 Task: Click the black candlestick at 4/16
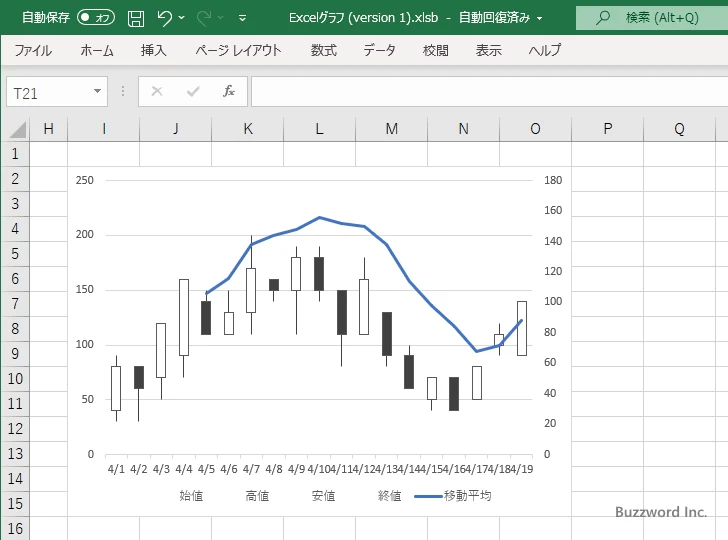click(454, 394)
